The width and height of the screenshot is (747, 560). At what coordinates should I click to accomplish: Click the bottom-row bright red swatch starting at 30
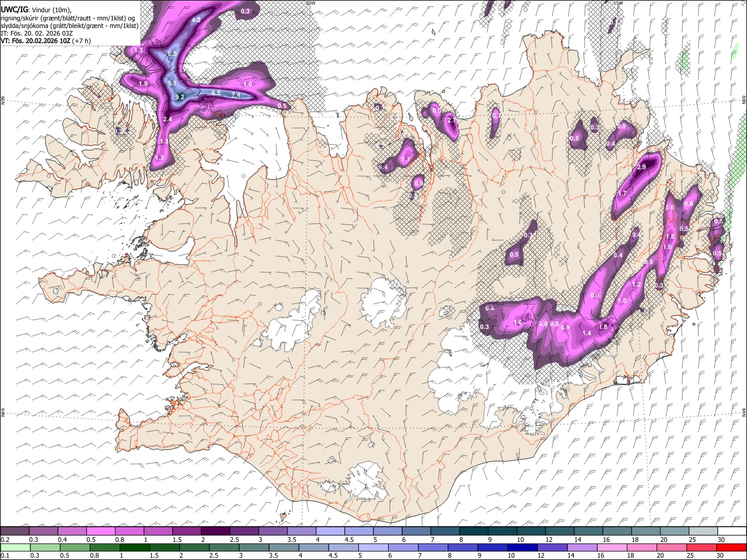(732, 547)
